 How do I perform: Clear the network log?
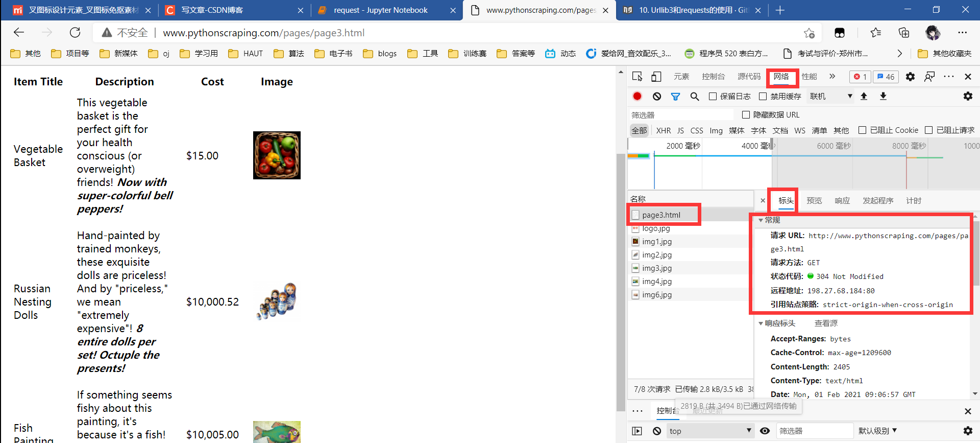coord(657,96)
